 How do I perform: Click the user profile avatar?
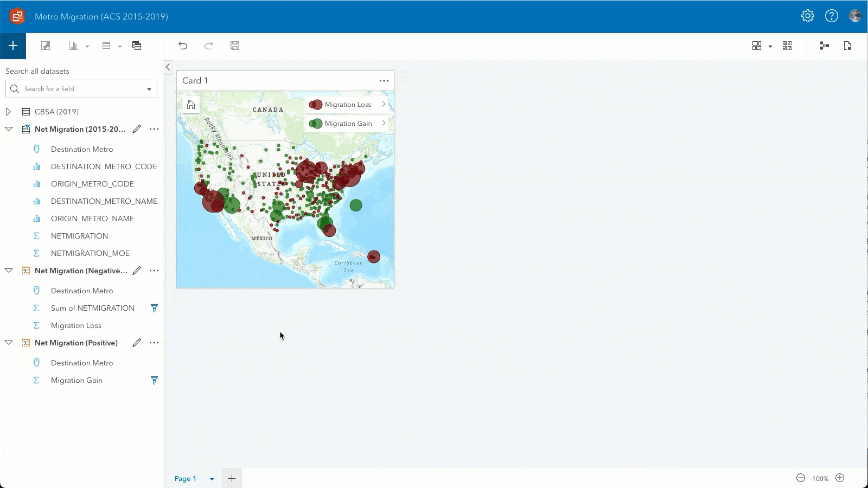pyautogui.click(x=856, y=16)
